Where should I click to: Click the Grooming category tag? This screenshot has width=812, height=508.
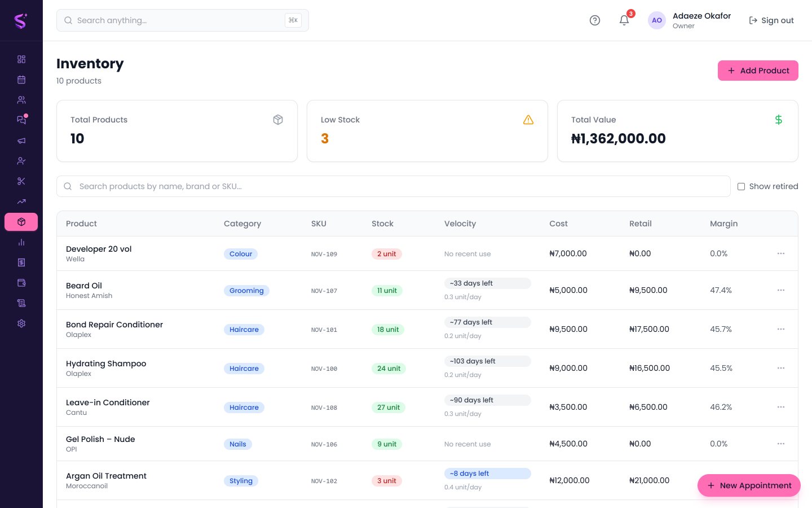246,291
